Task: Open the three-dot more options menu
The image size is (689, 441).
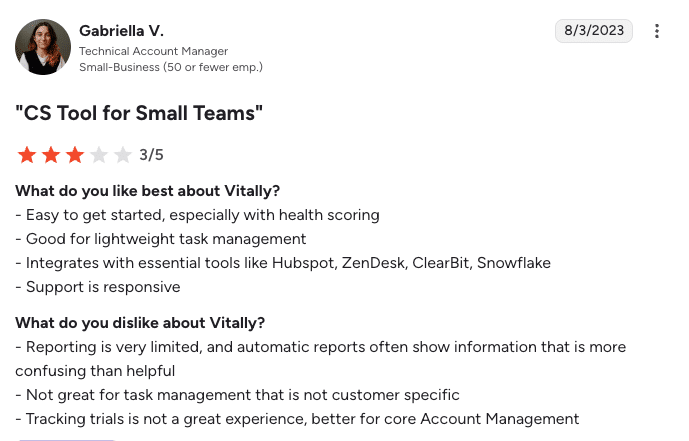Action: (x=656, y=31)
